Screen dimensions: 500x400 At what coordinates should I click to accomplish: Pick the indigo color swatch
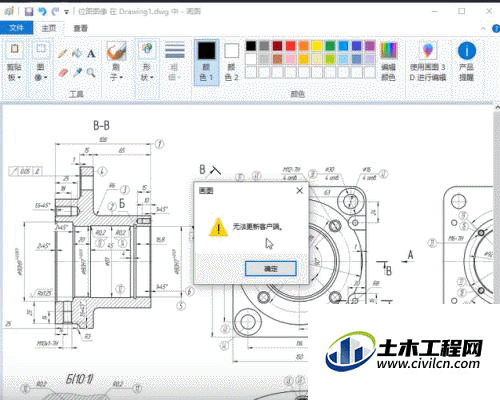coord(357,46)
